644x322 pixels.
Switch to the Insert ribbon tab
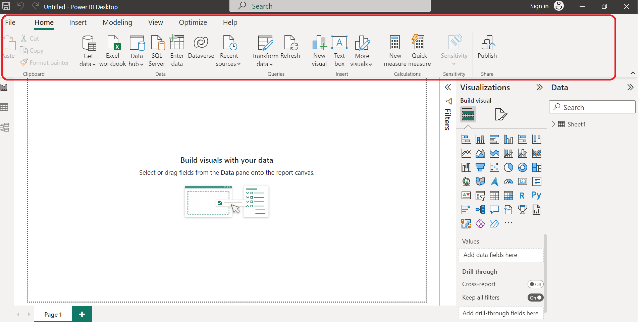pos(78,22)
